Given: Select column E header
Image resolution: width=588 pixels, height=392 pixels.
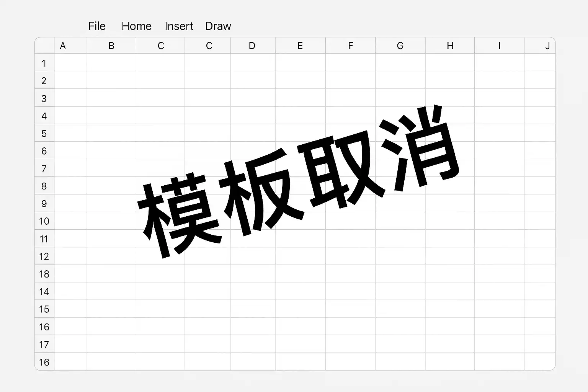Looking at the screenshot, I should [x=301, y=46].
